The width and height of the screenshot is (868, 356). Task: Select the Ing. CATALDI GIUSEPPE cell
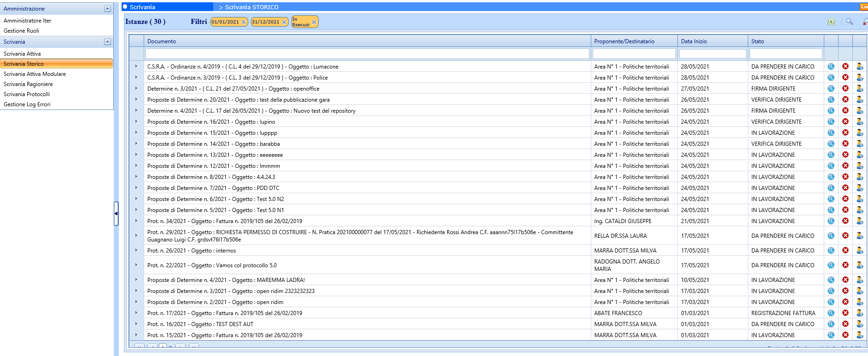[634, 221]
